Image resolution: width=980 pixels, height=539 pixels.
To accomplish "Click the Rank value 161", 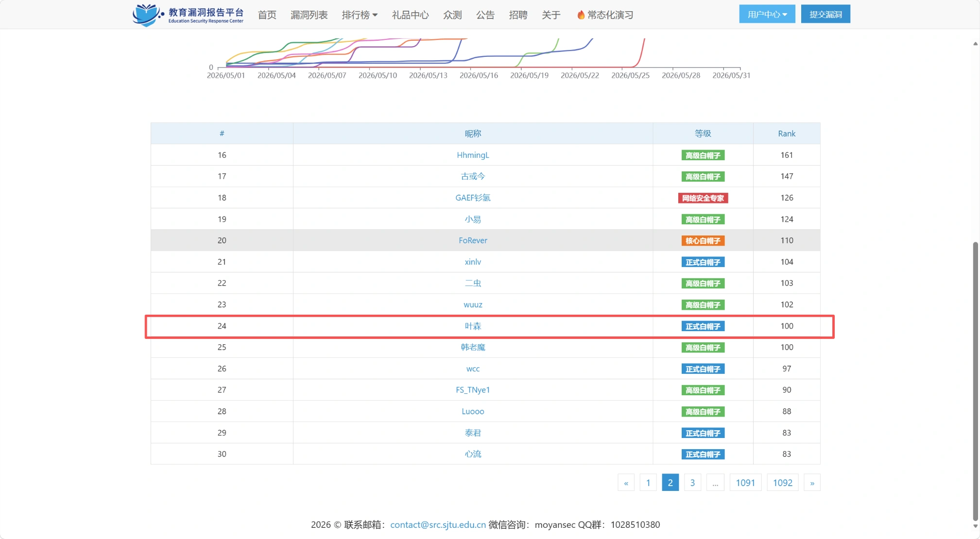I will (787, 155).
